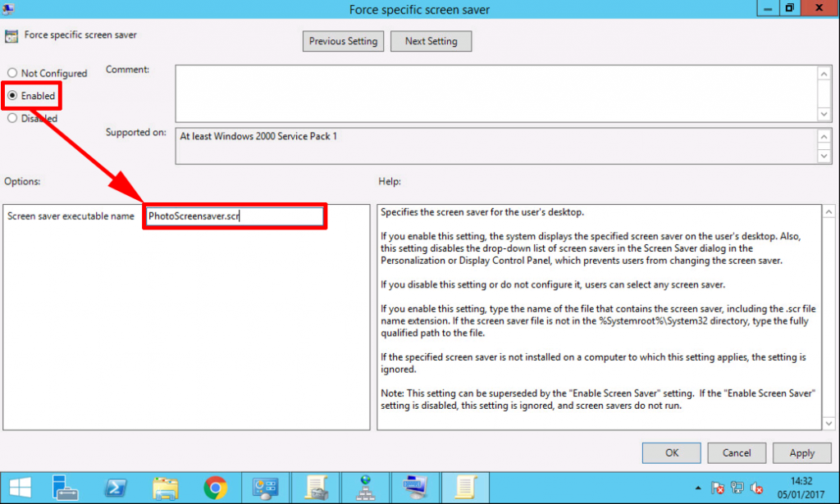Open Action Center via the flag tray icon
The height and width of the screenshot is (504, 840).
pos(719,488)
